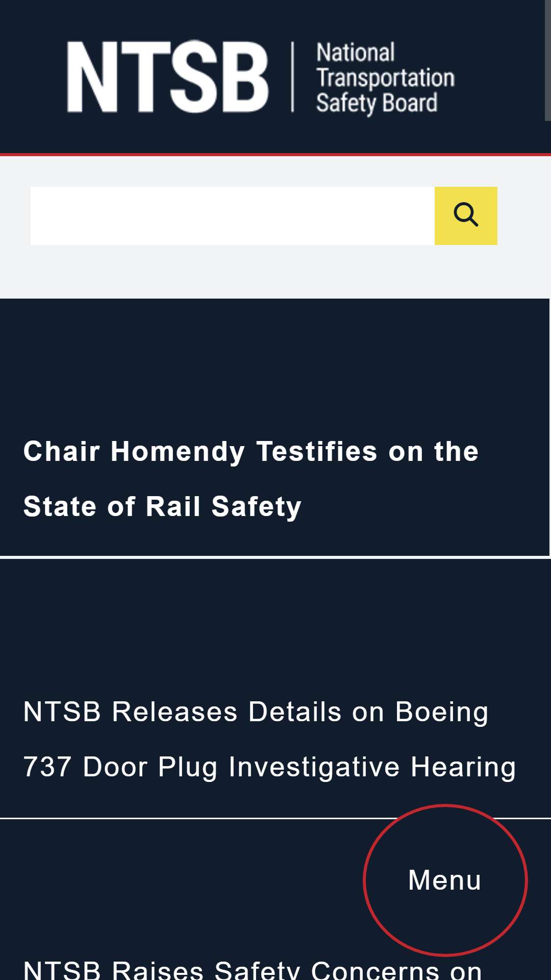This screenshot has width=551, height=980.
Task: Open NTSB Releases Details on Boeing story
Action: click(269, 739)
